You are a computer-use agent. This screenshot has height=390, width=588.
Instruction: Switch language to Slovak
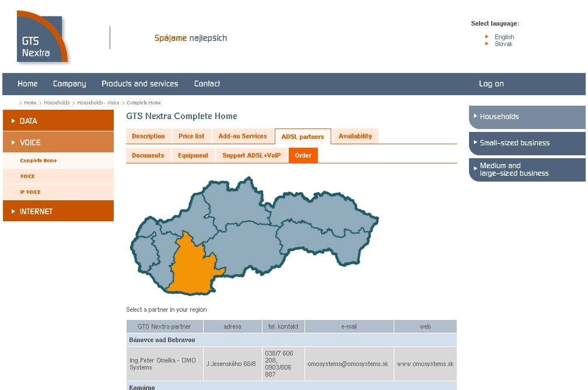503,44
